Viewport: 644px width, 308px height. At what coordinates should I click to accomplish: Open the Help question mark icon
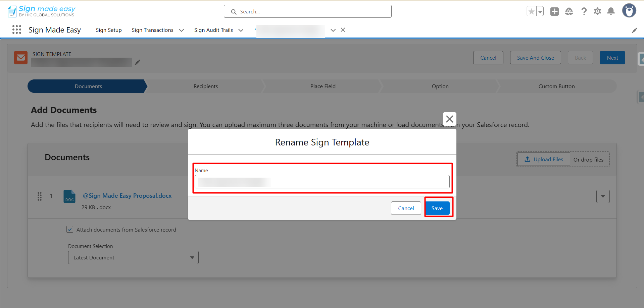click(584, 12)
